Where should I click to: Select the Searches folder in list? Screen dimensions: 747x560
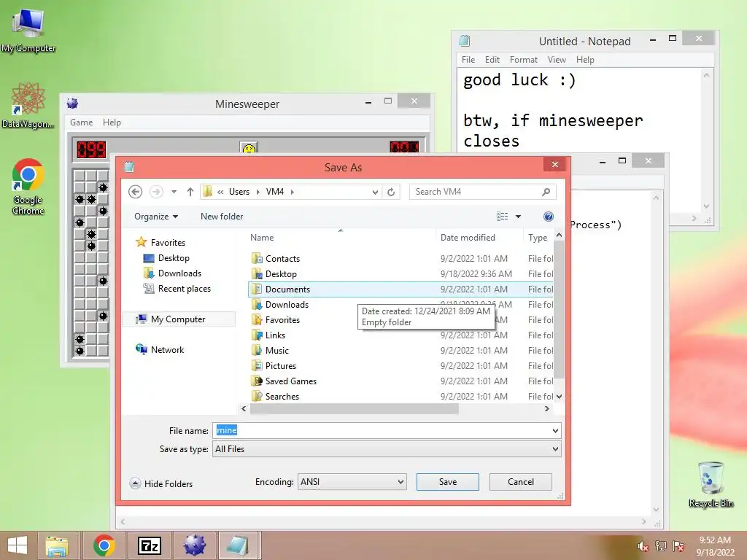pos(282,396)
